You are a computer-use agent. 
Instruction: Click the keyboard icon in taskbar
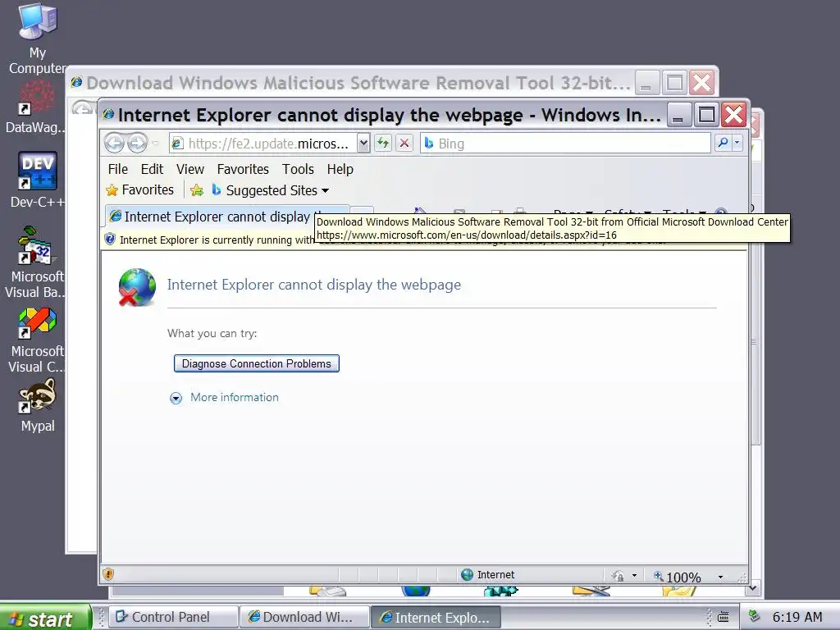[723, 617]
